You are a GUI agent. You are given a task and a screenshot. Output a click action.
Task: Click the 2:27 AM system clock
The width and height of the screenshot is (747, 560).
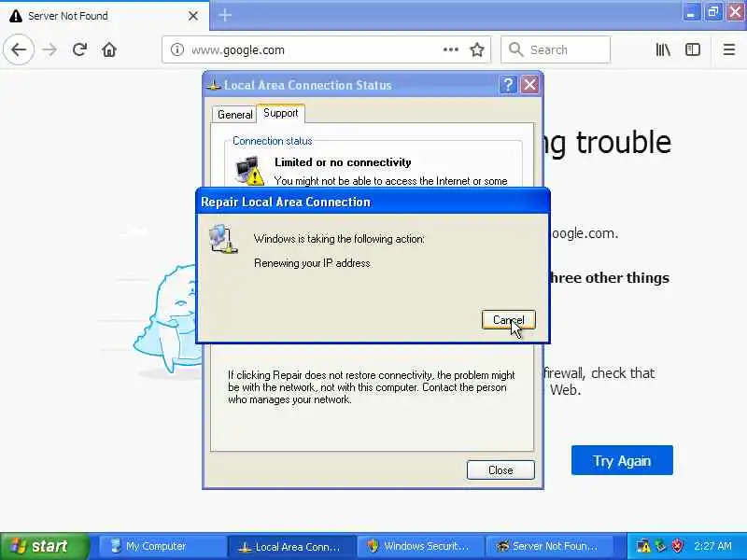[x=712, y=546]
